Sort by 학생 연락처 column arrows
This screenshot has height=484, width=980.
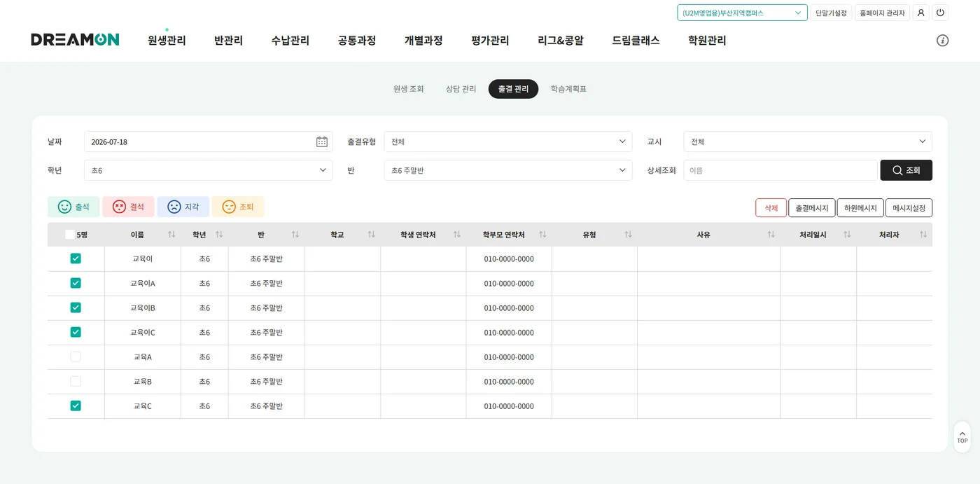click(x=457, y=235)
